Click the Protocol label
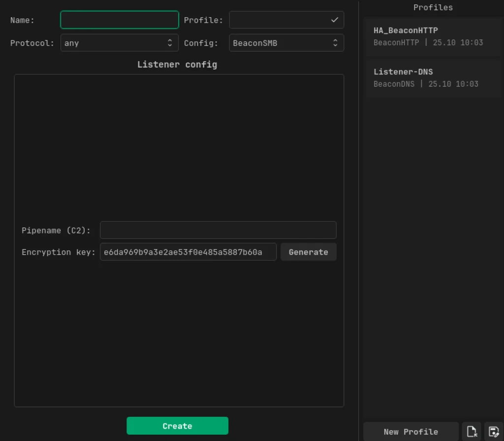Image resolution: width=504 pixels, height=441 pixels. [32, 43]
